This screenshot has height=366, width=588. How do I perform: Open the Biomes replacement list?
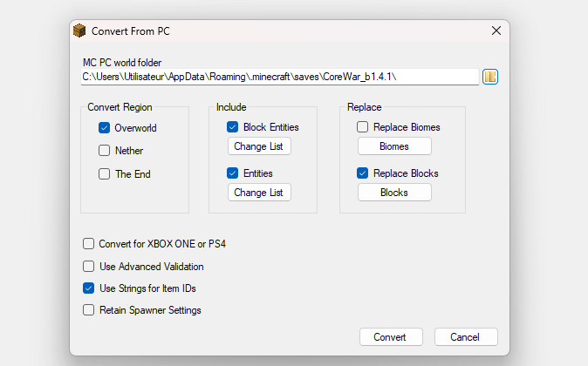[394, 146]
